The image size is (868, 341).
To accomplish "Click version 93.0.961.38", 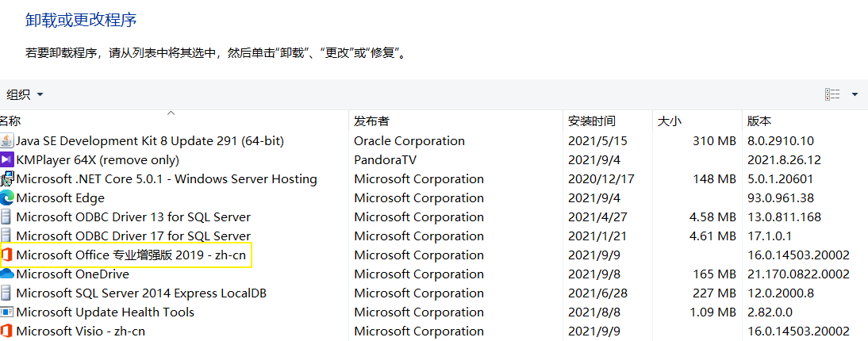I will pos(781,197).
